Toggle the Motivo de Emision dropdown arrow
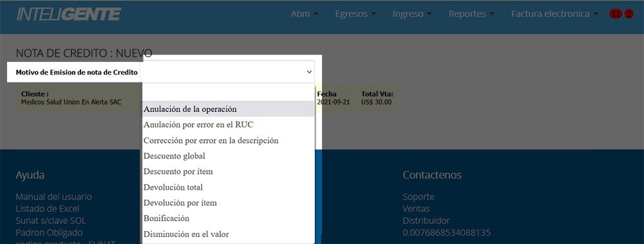 (309, 72)
